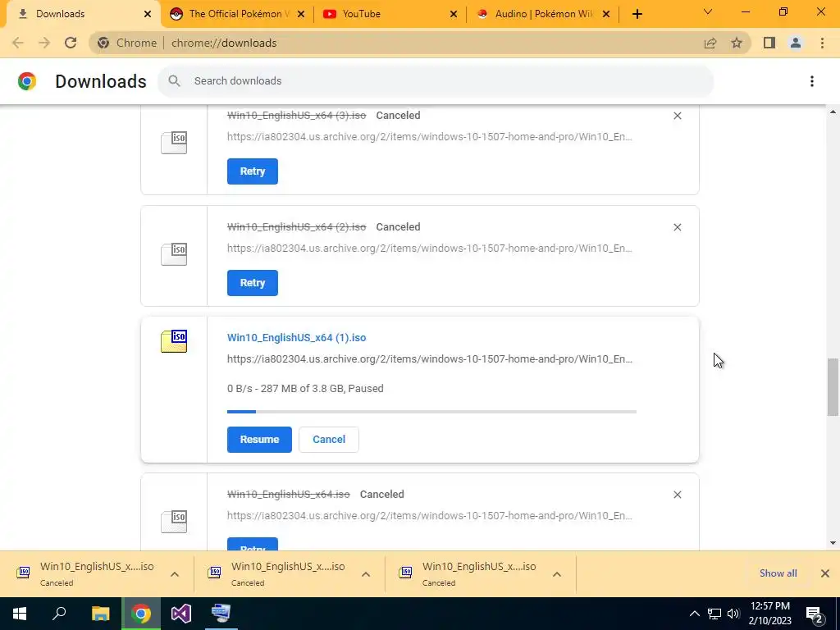Bookmark this page with the star icon
Screen dimensions: 840x630
737,43
